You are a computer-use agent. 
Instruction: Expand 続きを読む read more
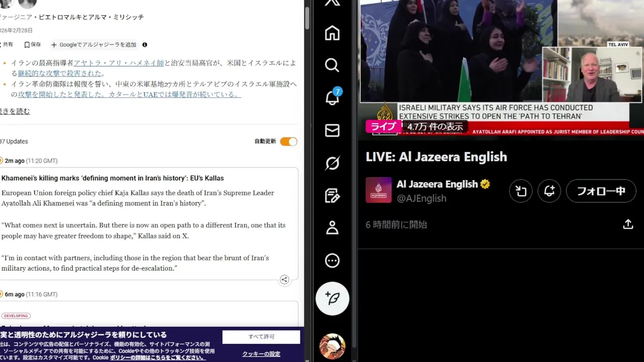click(x=15, y=111)
